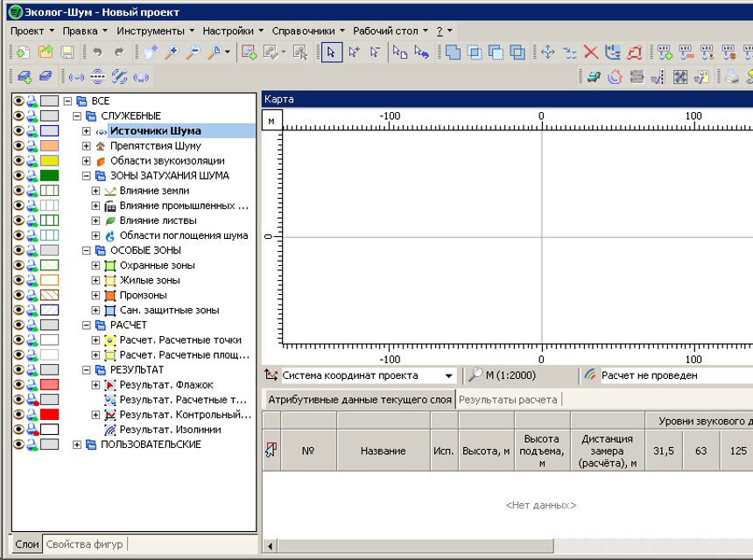The width and height of the screenshot is (753, 560).
Task: Choose the remove-from-selection pointer with minus
Action: 375,52
